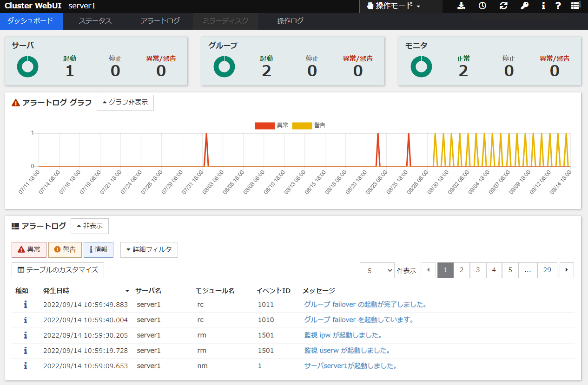Expand the 詳細フィルタ options

coord(149,249)
